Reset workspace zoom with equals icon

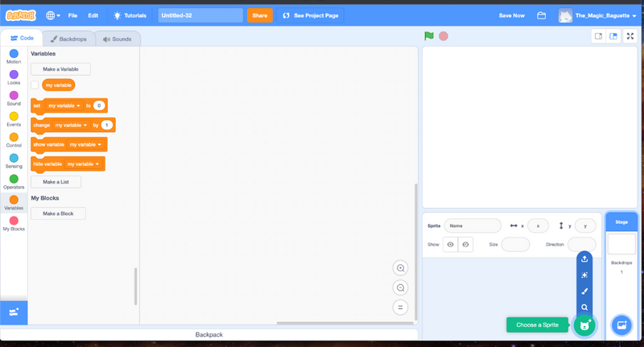point(400,307)
